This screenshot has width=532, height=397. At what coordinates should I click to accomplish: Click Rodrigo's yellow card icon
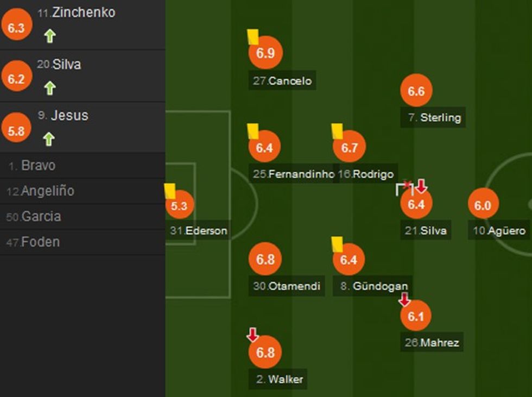[337, 131]
